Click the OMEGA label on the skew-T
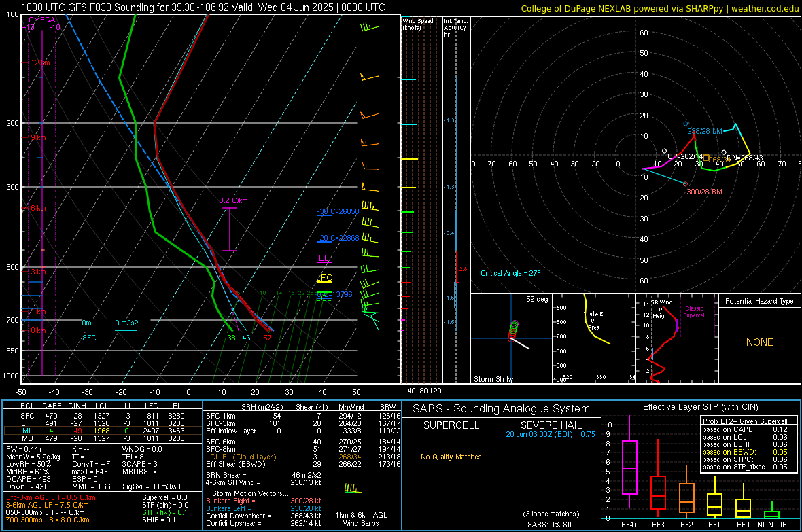802x532 pixels. click(42, 20)
